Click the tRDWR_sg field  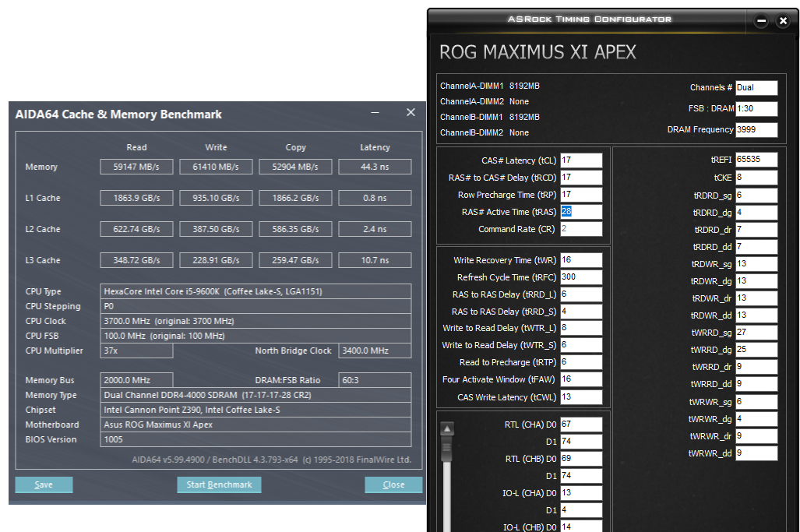756,264
